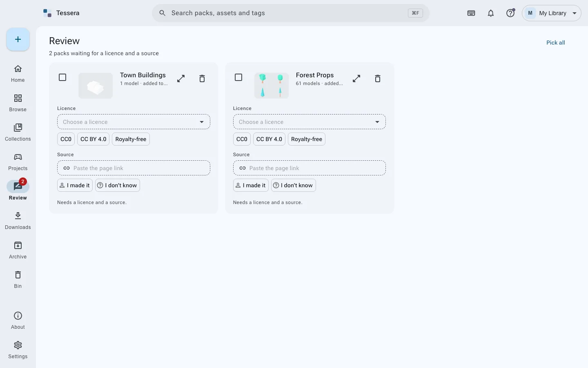Click the Tessera logo icon
Viewport: 588px width, 368px height.
pos(47,13)
